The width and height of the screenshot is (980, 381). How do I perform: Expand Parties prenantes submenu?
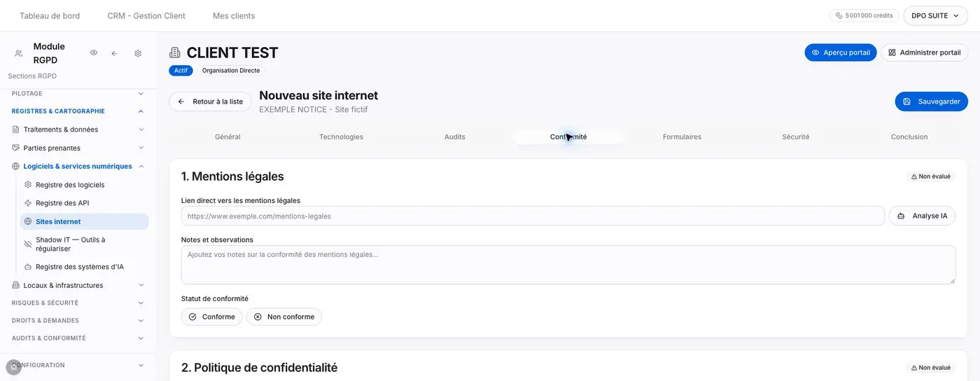coord(141,148)
